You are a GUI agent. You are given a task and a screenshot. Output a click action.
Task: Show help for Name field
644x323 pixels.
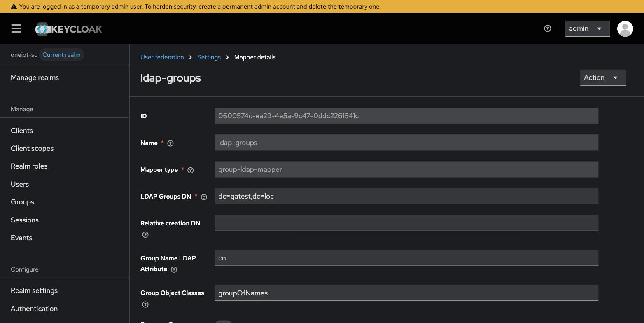[170, 143]
